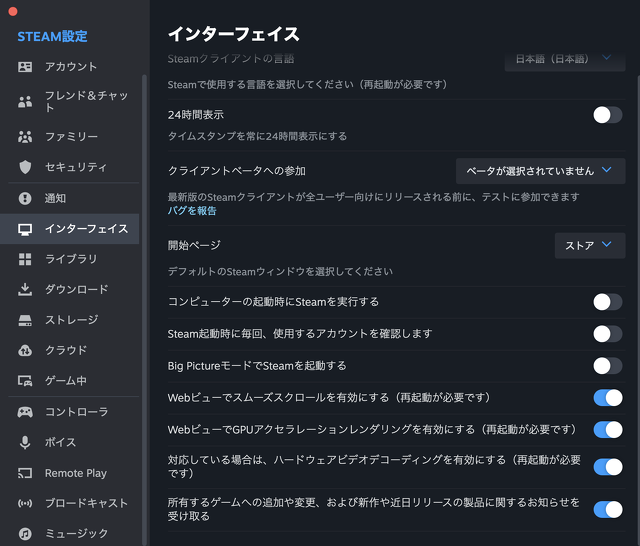
Task: Toggle the 24時間表示 switch
Action: pos(607,115)
